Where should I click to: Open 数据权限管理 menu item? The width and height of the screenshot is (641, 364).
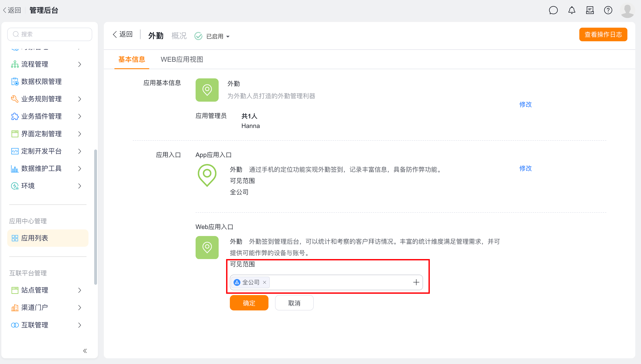[48, 81]
